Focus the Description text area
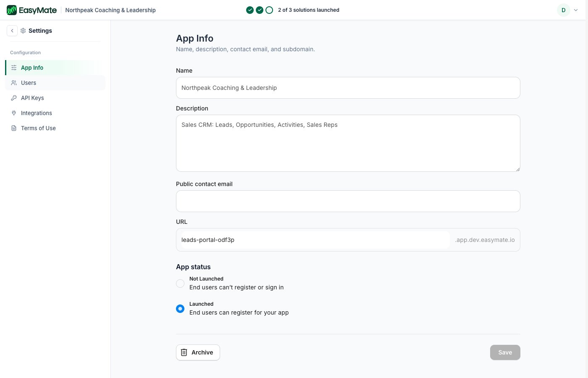588x378 pixels. 348,143
